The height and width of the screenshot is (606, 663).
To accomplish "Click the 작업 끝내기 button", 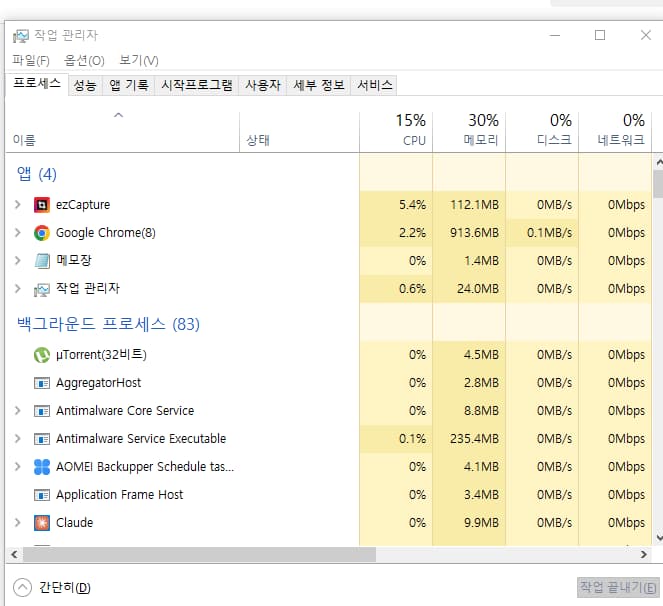I will pyautogui.click(x=617, y=587).
